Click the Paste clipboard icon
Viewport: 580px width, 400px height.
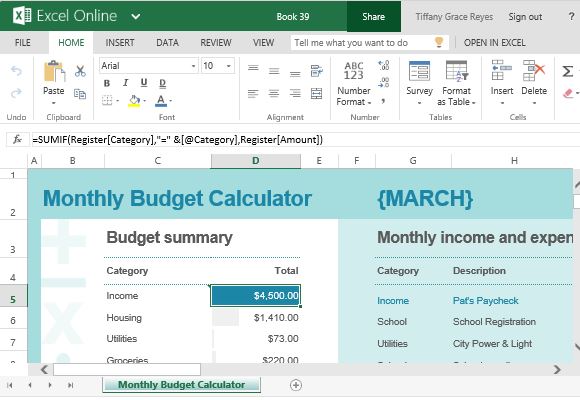click(54, 71)
